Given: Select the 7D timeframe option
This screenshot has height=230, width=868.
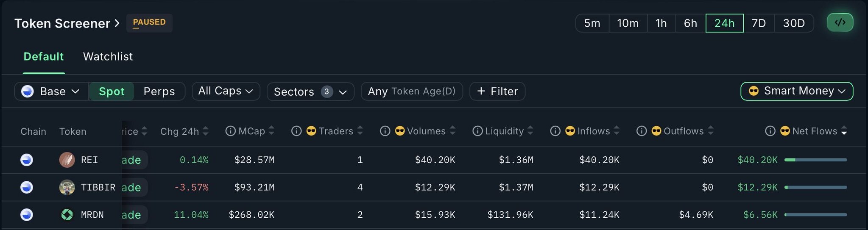Looking at the screenshot, I should tap(759, 23).
